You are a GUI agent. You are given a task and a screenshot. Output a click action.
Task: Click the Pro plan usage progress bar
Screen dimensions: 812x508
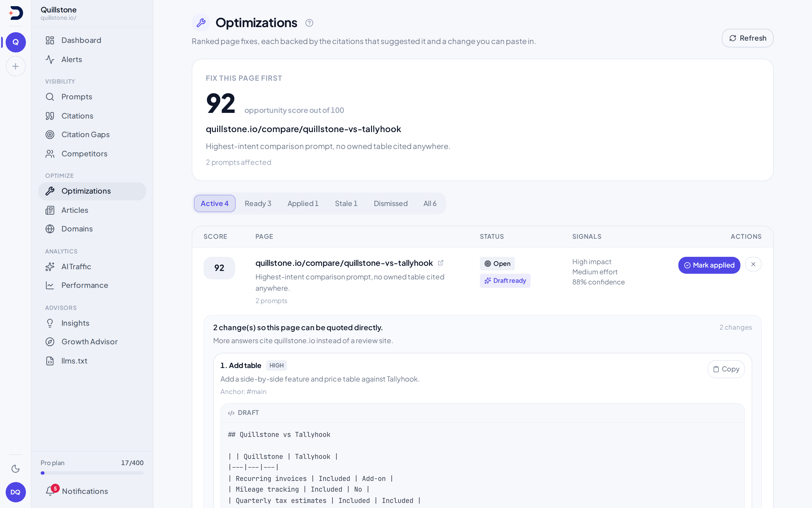click(92, 473)
